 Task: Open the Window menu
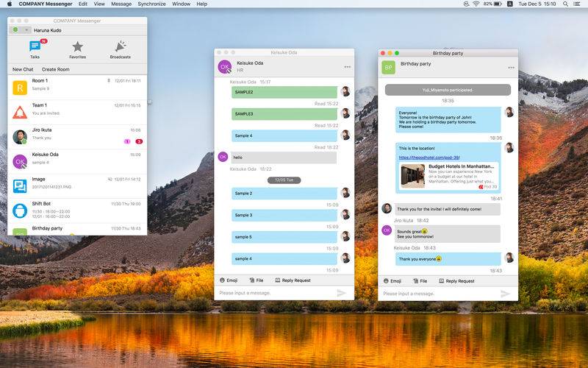tap(181, 4)
